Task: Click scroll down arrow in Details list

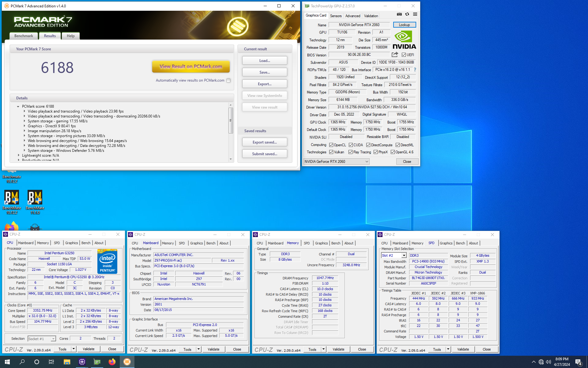Action: click(231, 159)
